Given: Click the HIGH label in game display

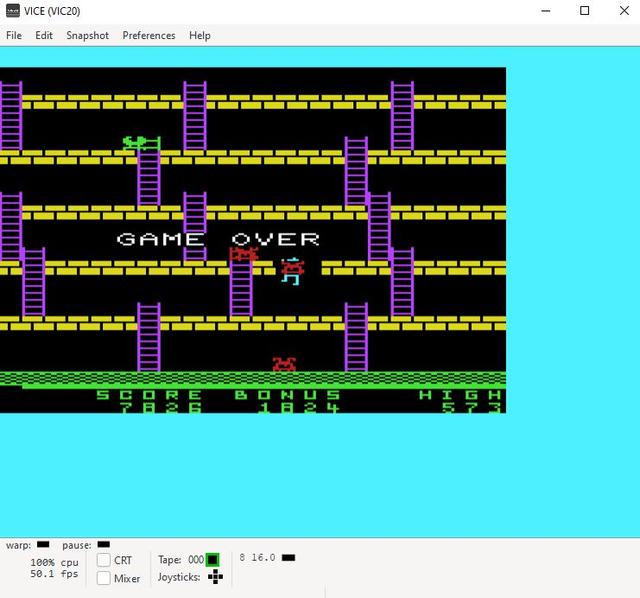Looking at the screenshot, I should [460, 395].
